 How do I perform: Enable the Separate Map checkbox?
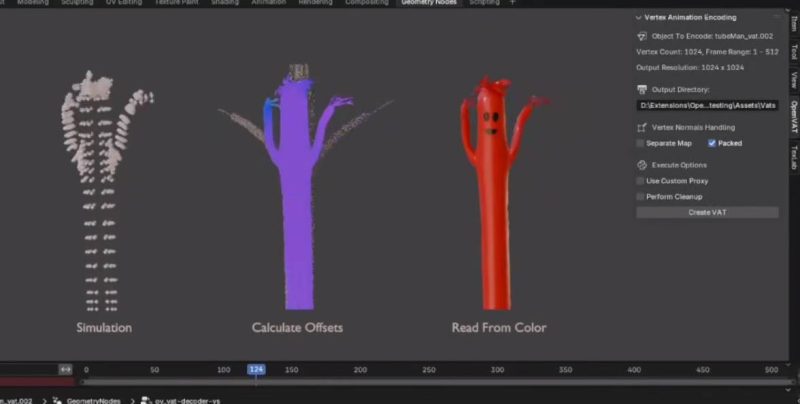pos(640,144)
